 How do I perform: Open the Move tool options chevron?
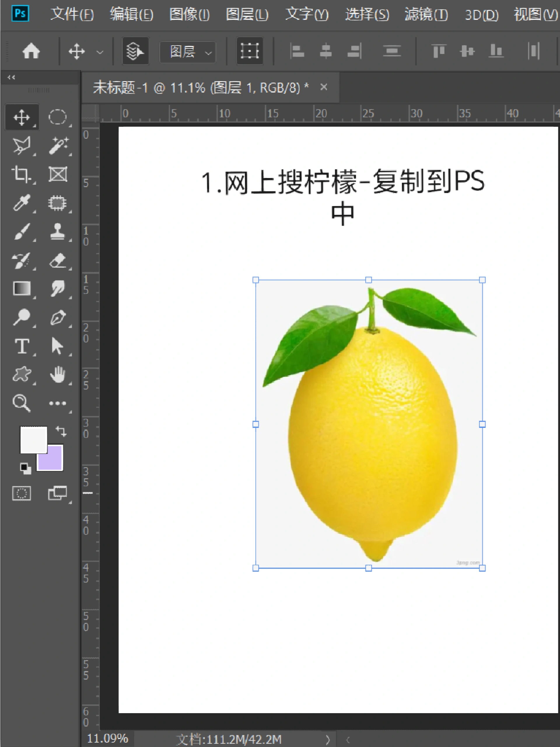[x=99, y=51]
